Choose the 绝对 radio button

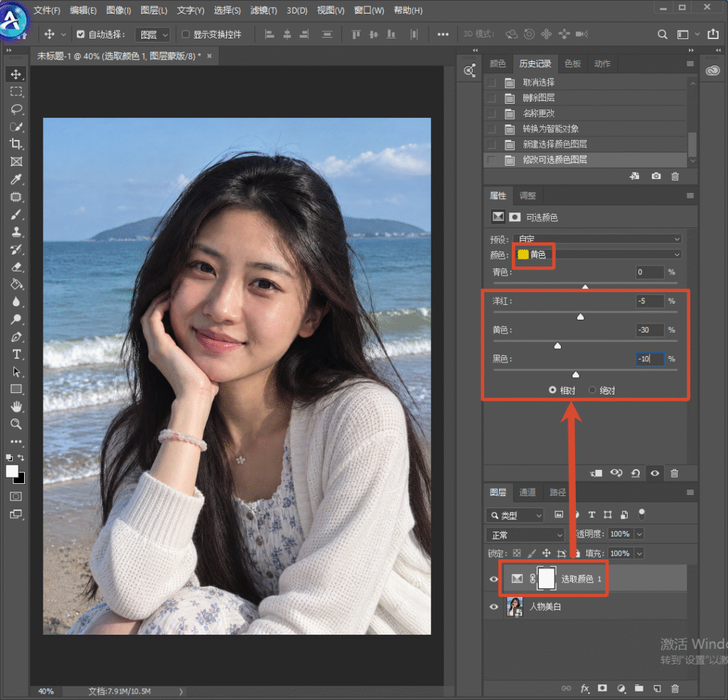click(592, 390)
